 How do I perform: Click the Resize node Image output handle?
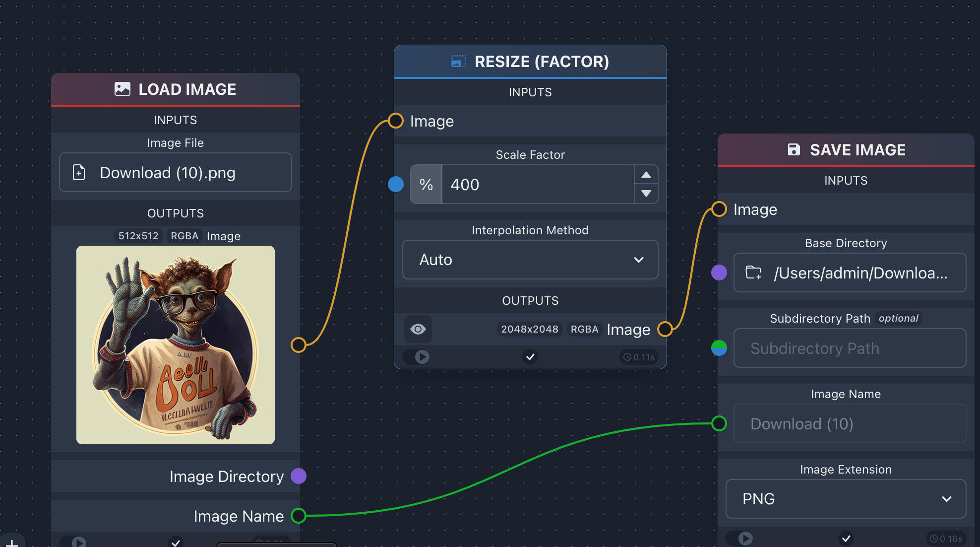[665, 329]
